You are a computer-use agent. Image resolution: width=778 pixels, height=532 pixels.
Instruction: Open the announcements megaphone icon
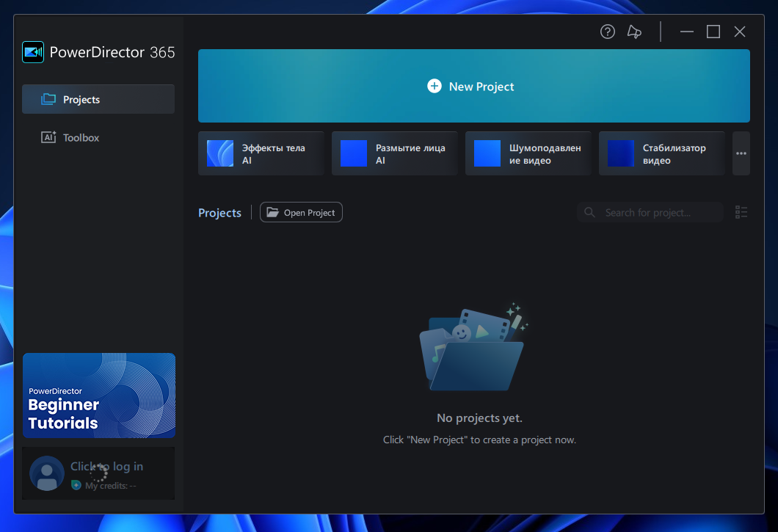pos(634,32)
